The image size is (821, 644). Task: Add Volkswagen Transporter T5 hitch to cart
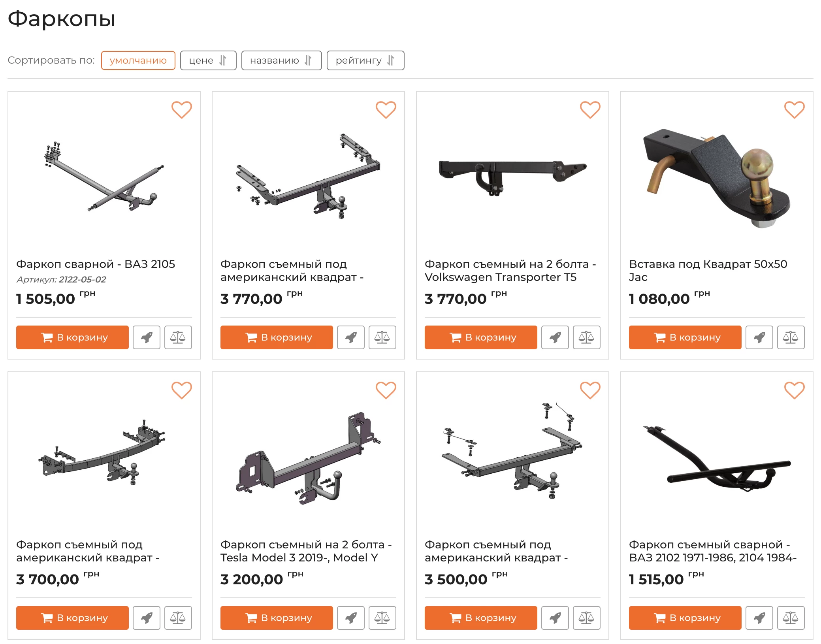click(481, 337)
